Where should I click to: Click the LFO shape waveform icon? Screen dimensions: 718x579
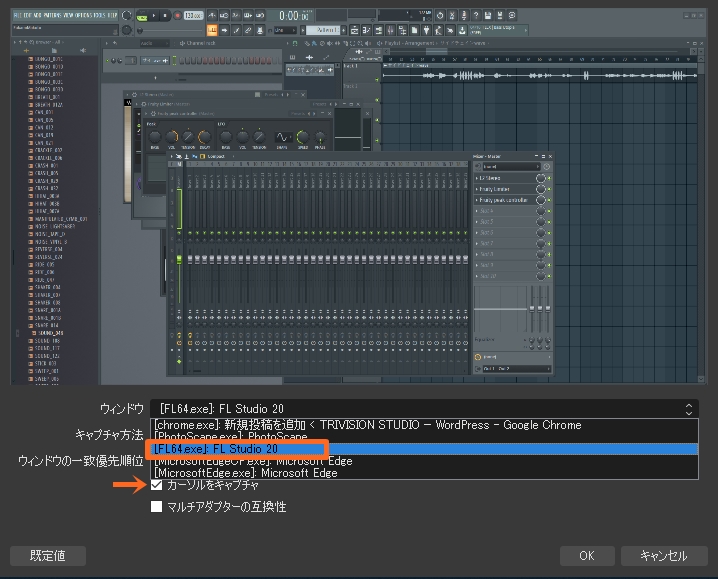point(282,137)
